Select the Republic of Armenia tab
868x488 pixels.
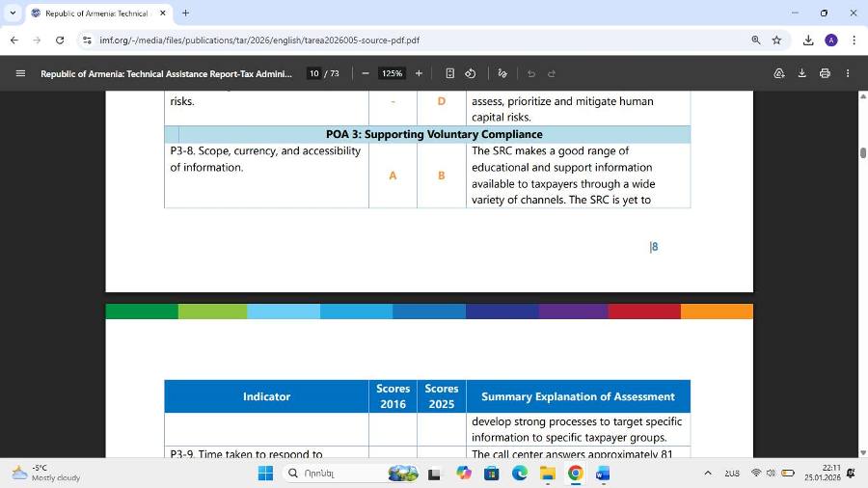(96, 14)
